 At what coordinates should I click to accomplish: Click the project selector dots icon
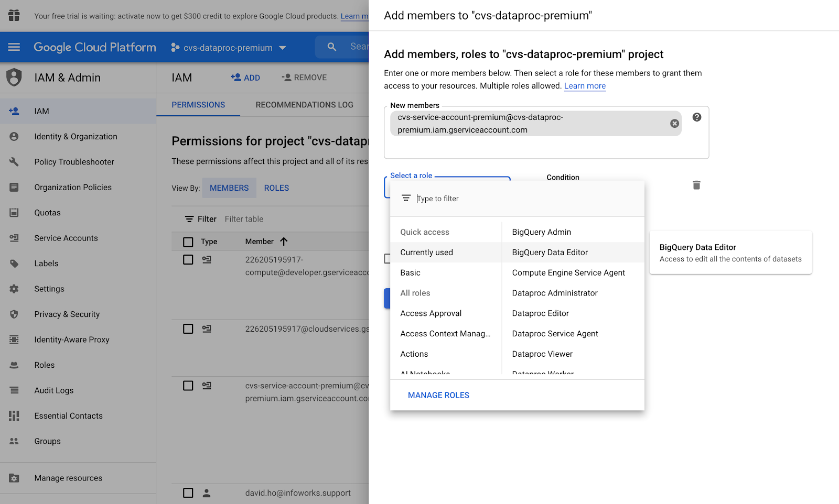(x=175, y=48)
